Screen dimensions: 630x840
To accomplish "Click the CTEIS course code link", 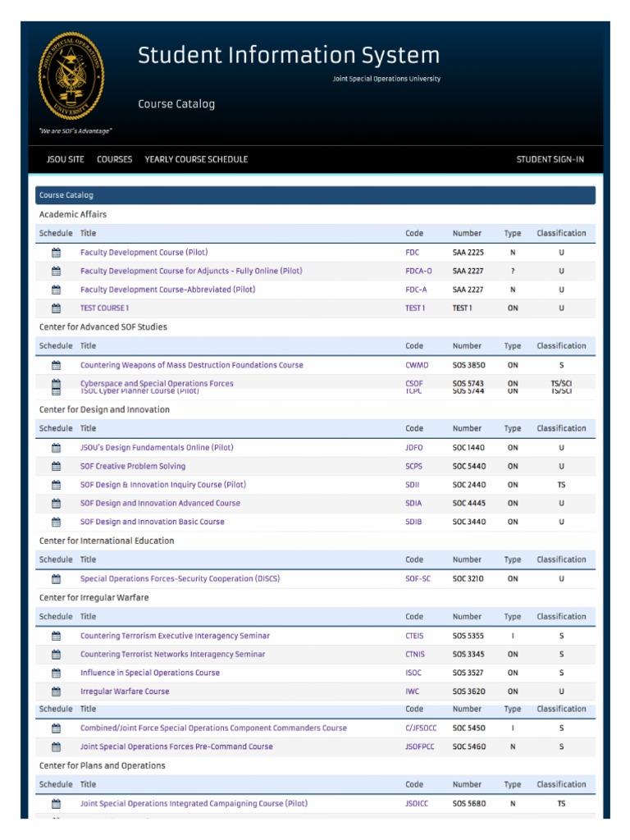I will (x=414, y=636).
